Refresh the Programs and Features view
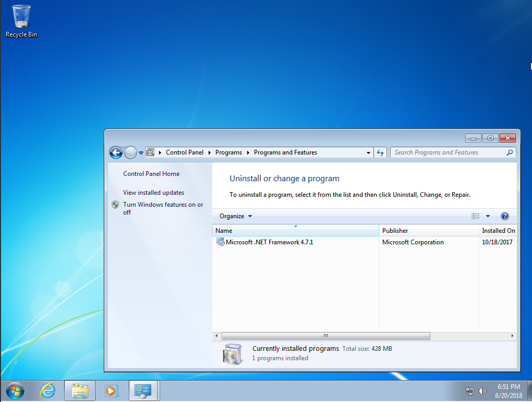The height and width of the screenshot is (402, 532). coord(380,153)
